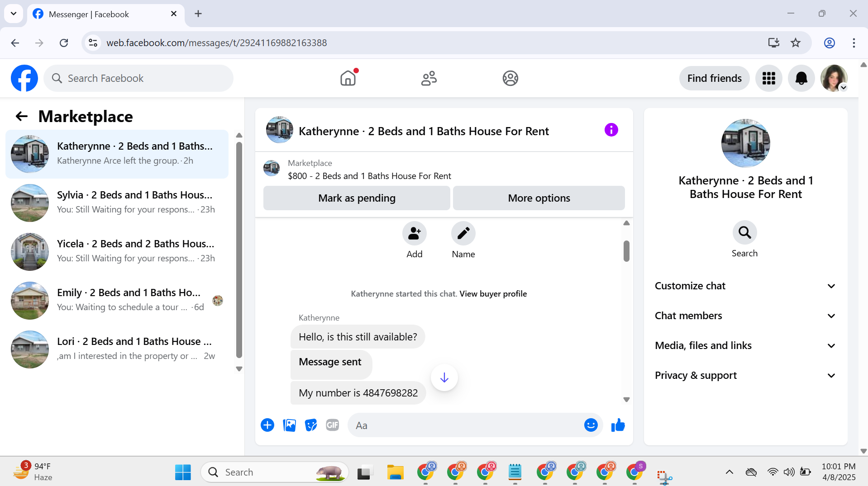Click the Add people icon

(414, 234)
